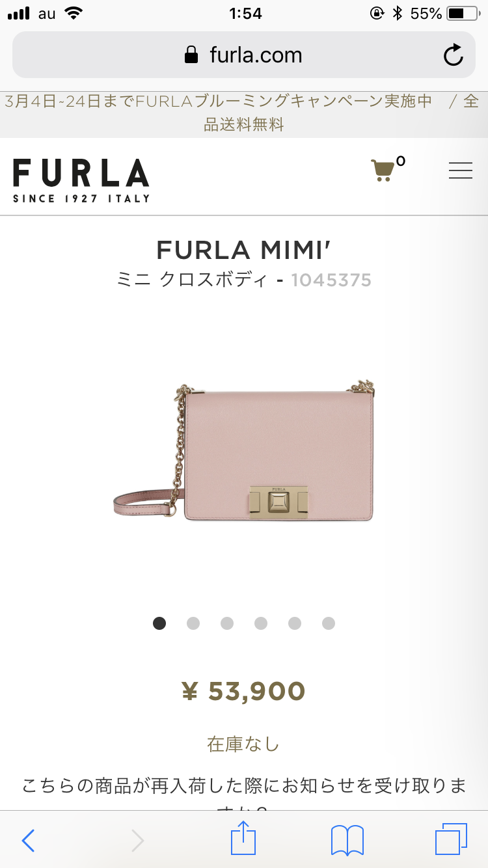Tap the forward arrow in Safari toolbar

137,841
